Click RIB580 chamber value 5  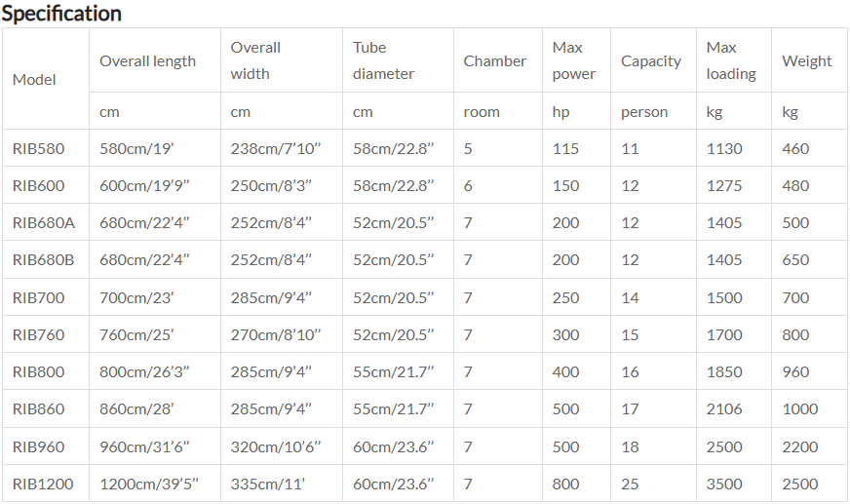click(468, 148)
